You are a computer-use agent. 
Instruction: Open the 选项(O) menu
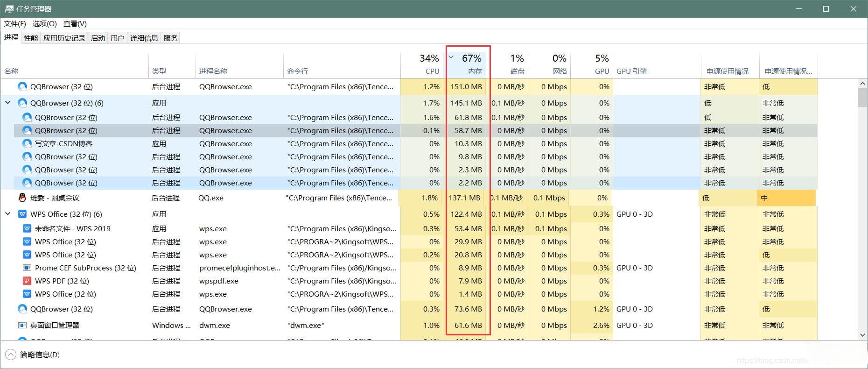(x=44, y=23)
